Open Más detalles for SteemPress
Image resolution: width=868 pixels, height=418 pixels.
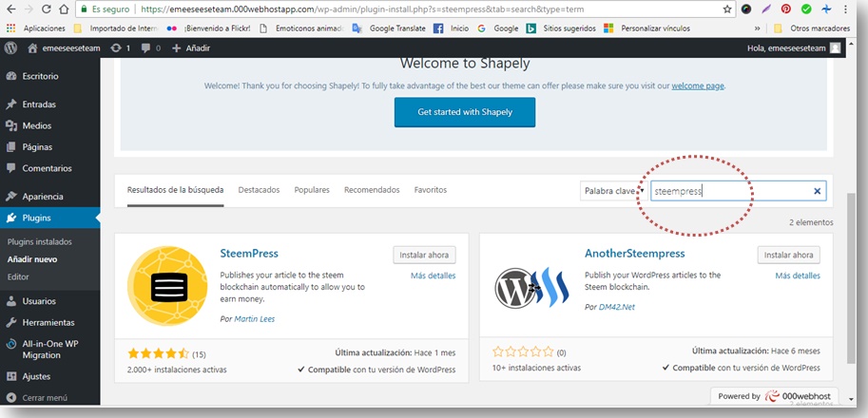433,275
